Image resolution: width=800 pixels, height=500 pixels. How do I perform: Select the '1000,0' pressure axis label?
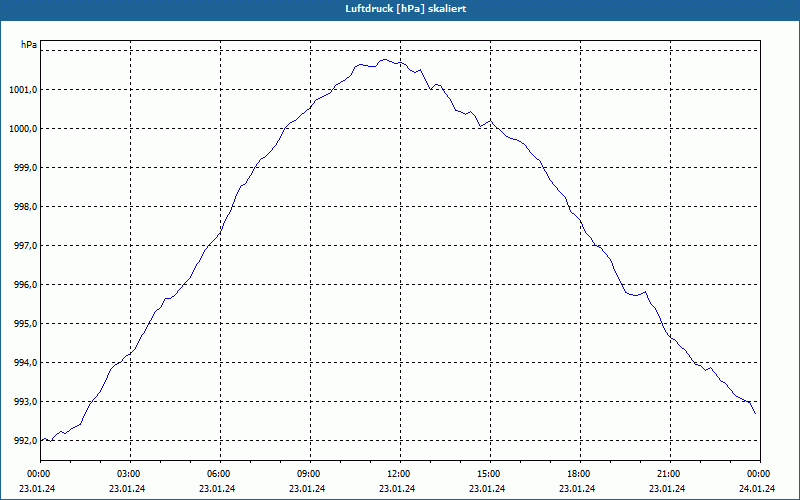tap(23, 129)
